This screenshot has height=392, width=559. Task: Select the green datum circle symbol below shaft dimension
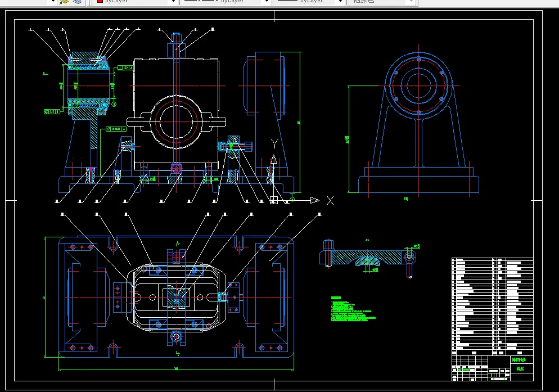point(114,105)
